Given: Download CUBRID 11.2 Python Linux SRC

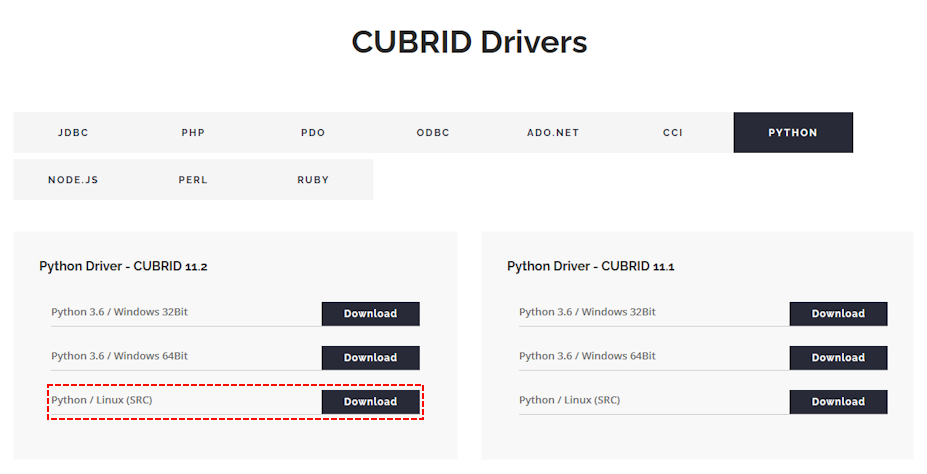Looking at the screenshot, I should [x=371, y=402].
